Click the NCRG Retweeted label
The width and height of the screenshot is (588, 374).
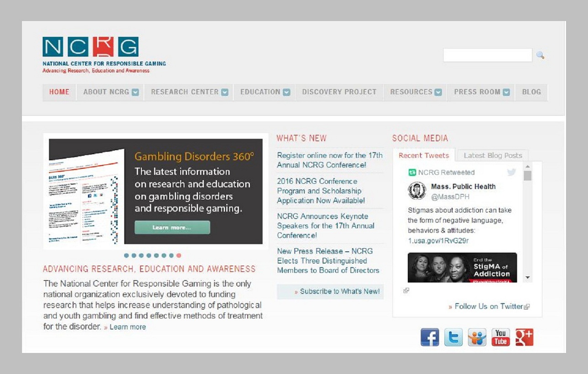click(446, 172)
